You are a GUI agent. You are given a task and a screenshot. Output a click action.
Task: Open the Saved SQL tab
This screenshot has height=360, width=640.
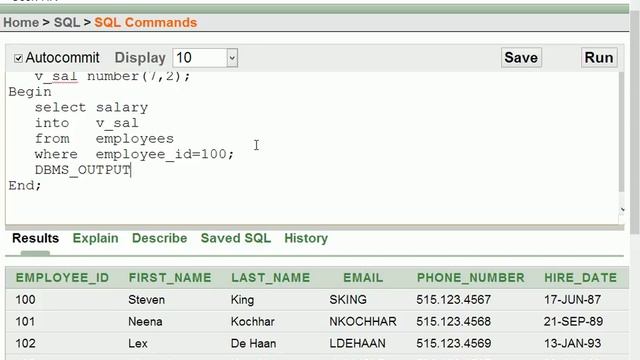pos(236,238)
